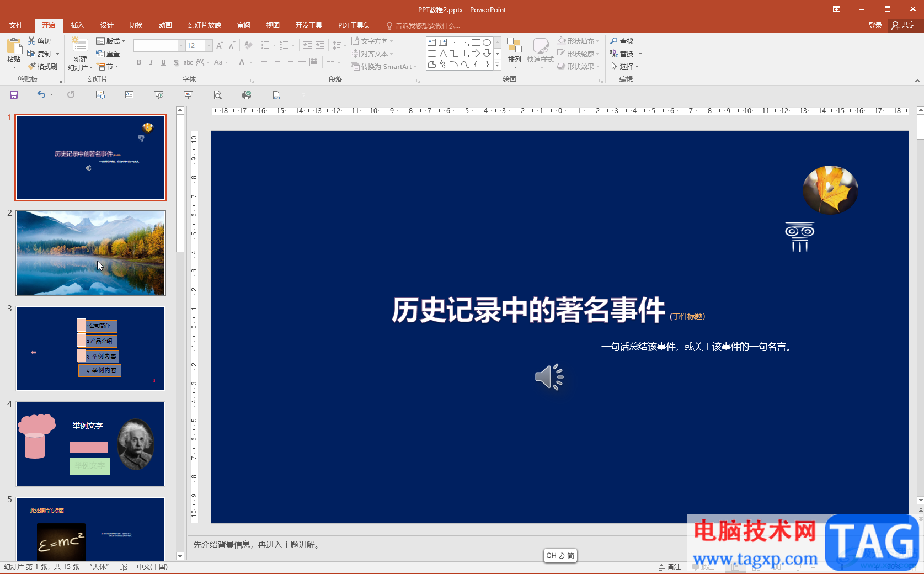Click the spell check book icon in status bar

tap(124, 567)
